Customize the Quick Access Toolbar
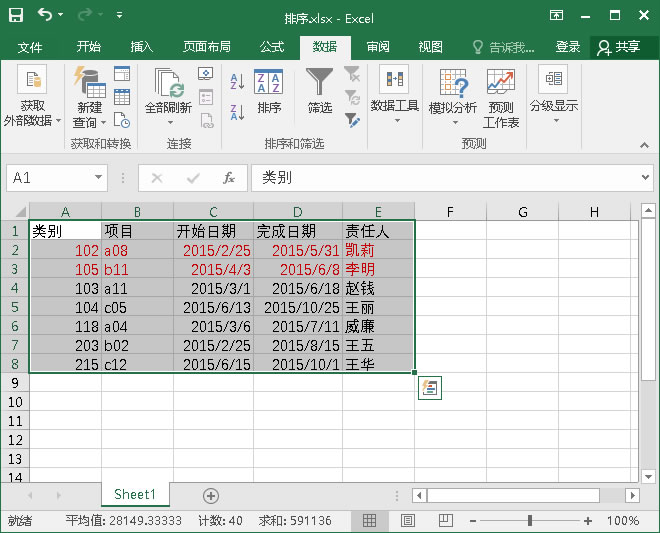This screenshot has height=533, width=660. (x=120, y=15)
